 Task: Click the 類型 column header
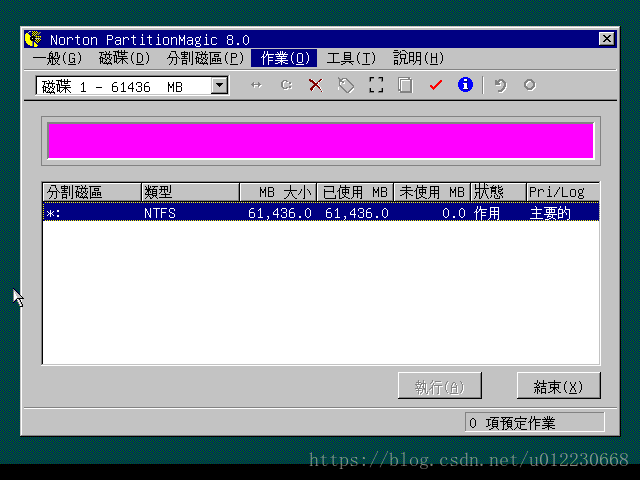click(190, 192)
